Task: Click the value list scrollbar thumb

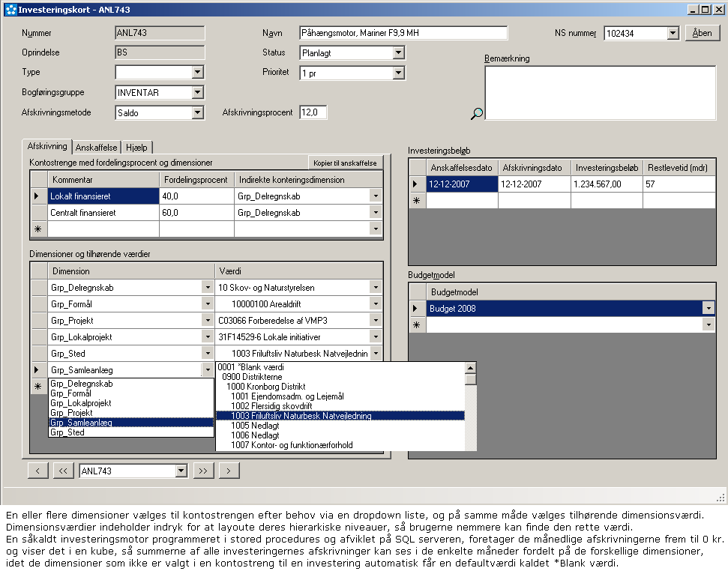Action: coord(470,380)
